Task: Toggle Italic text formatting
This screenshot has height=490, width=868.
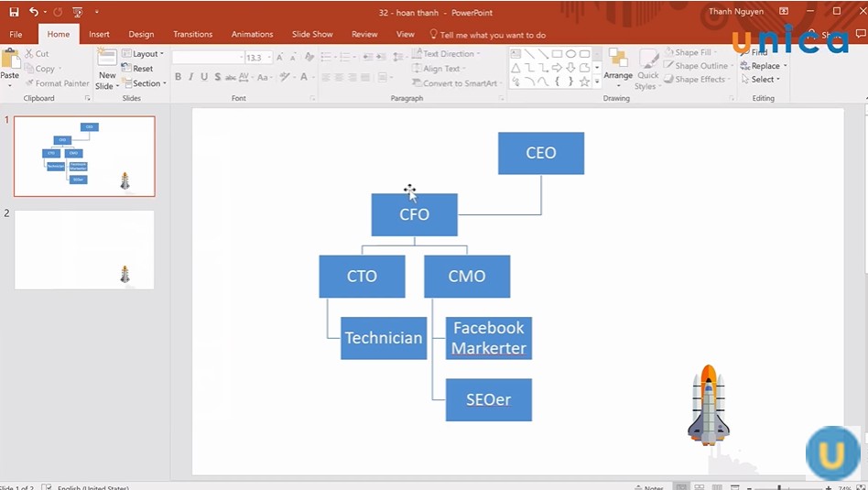Action: coord(190,77)
